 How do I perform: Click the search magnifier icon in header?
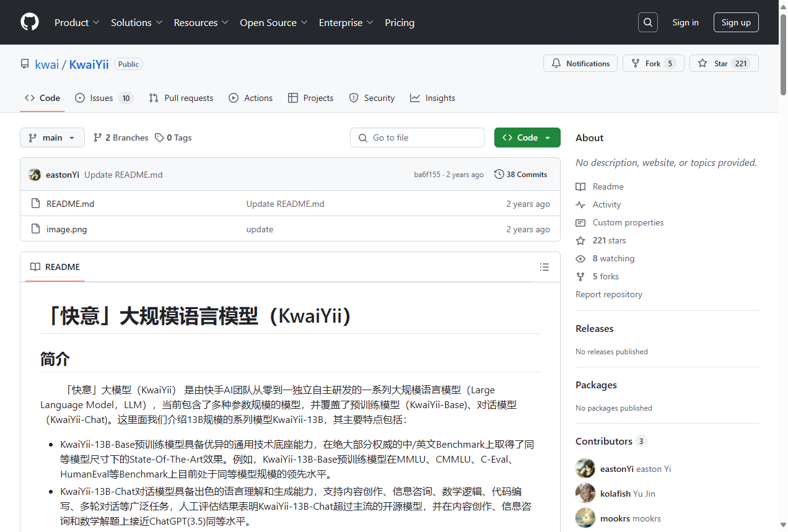647,22
